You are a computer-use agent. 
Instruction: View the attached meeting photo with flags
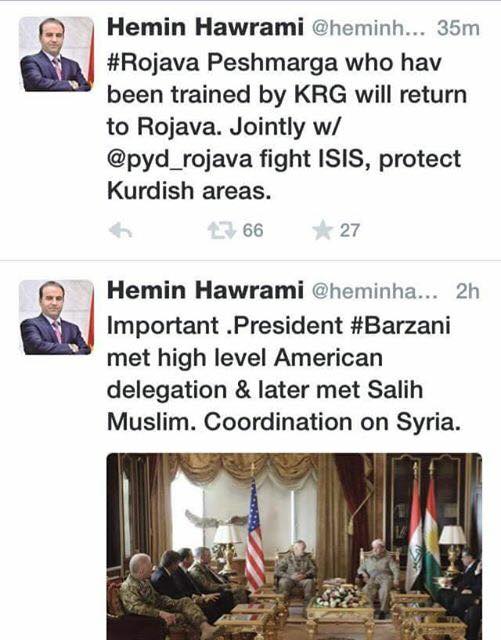[x=294, y=546]
